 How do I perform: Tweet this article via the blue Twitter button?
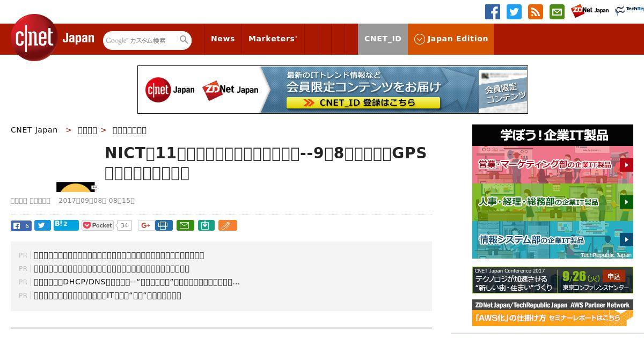42,226
